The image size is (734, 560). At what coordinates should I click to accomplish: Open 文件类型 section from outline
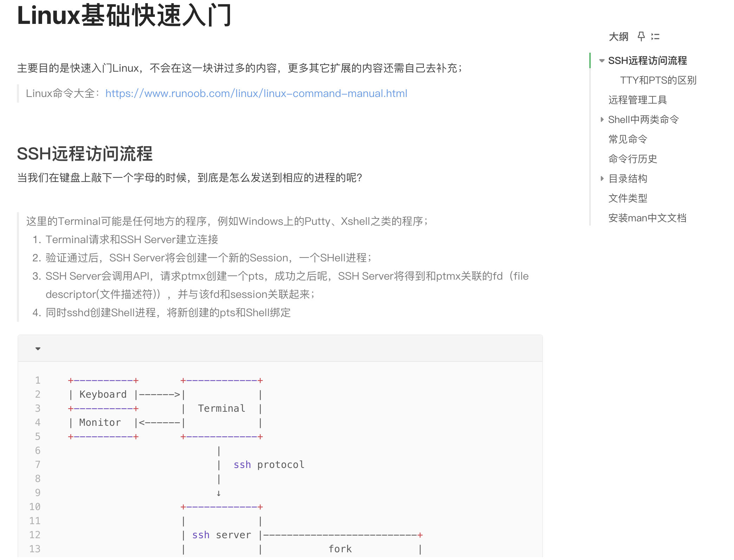point(627,198)
